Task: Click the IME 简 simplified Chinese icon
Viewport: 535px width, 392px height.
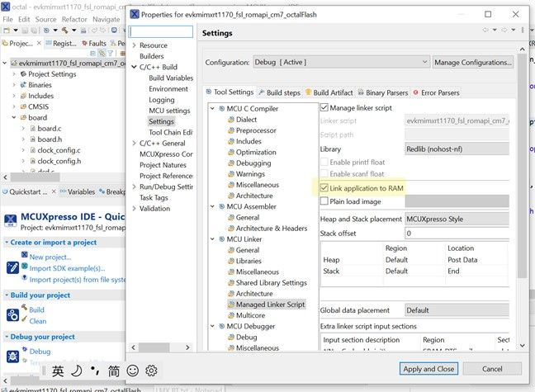Action: pyautogui.click(x=114, y=371)
